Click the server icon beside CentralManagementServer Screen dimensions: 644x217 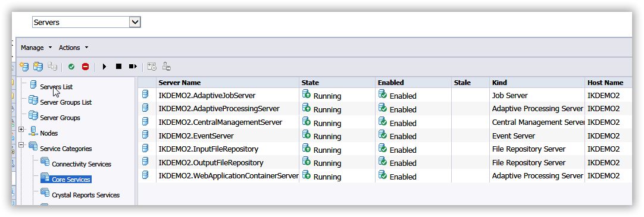click(145, 121)
